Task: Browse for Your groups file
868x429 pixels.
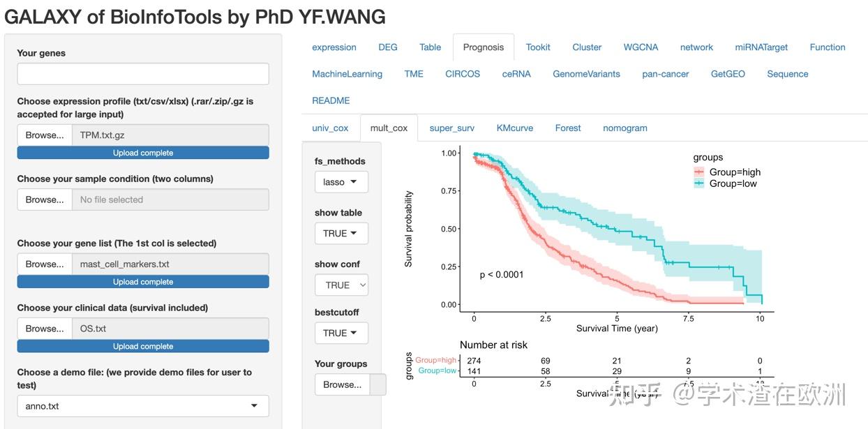Action: pos(342,384)
